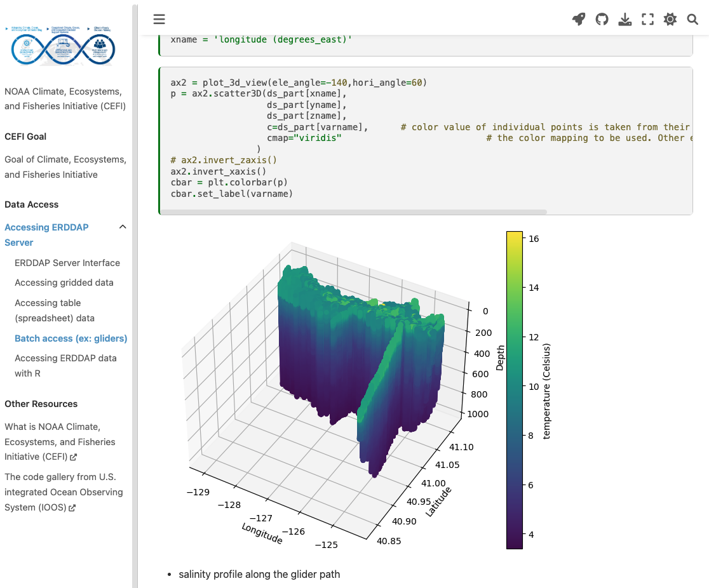Open Accessing ERDDAP data with R
Image resolution: width=709 pixels, height=588 pixels.
[65, 366]
